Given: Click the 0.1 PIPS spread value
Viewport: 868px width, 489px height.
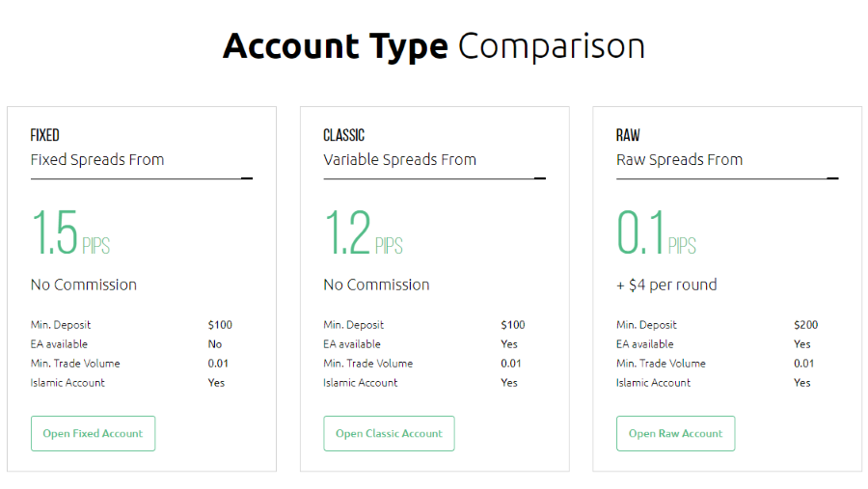Looking at the screenshot, I should pos(656,234).
